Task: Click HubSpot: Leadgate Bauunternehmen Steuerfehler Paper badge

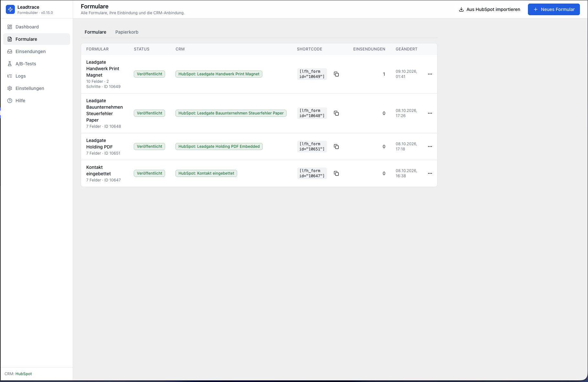Action: (231, 113)
